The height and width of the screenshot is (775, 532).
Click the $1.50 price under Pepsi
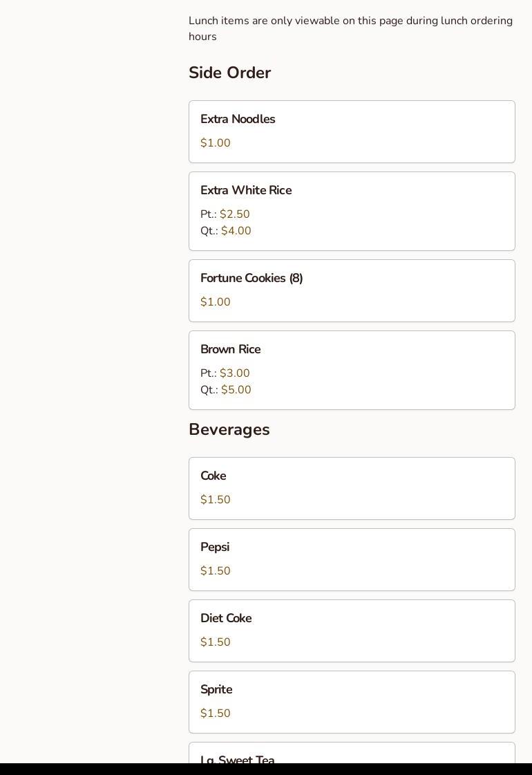[x=216, y=571]
